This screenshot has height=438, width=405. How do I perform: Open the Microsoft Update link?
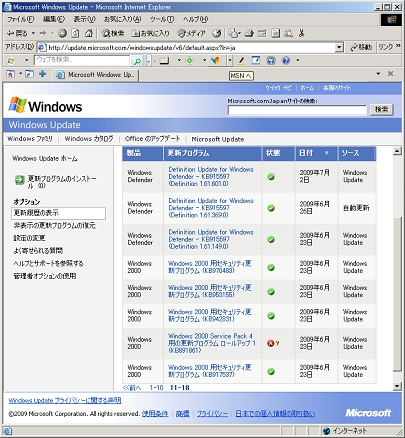[218, 139]
